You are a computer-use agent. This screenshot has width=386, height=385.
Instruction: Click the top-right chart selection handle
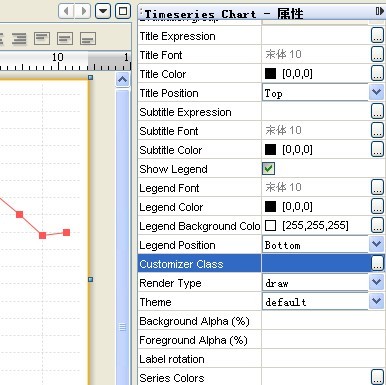(x=90, y=77)
